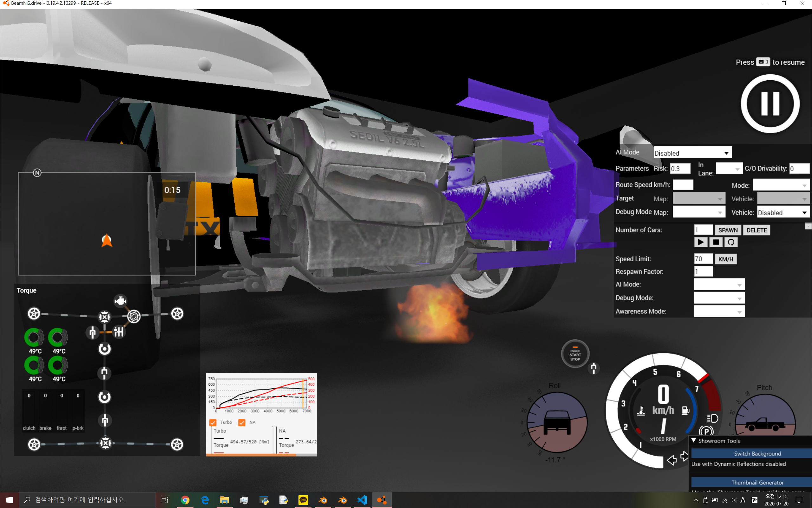Viewport: 812px width, 508px height.
Task: Click the Speed Limit input field
Action: tap(703, 259)
